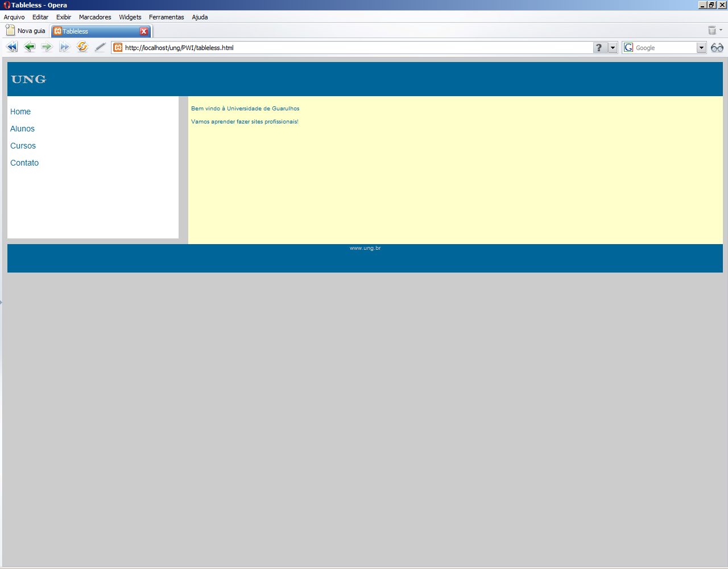Open the address bar history dropdown arrow
728x569 pixels.
pos(613,48)
